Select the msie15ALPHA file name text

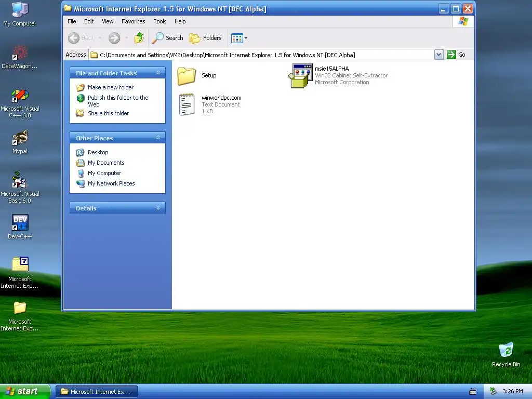332,69
